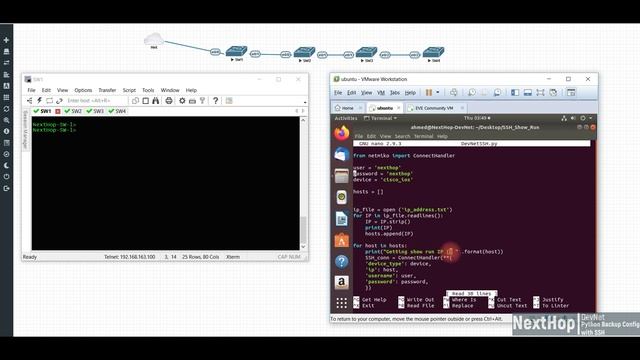Click the lab power icon in EVE sidebar
The height and width of the screenshot is (360, 640).
tap(6, 177)
